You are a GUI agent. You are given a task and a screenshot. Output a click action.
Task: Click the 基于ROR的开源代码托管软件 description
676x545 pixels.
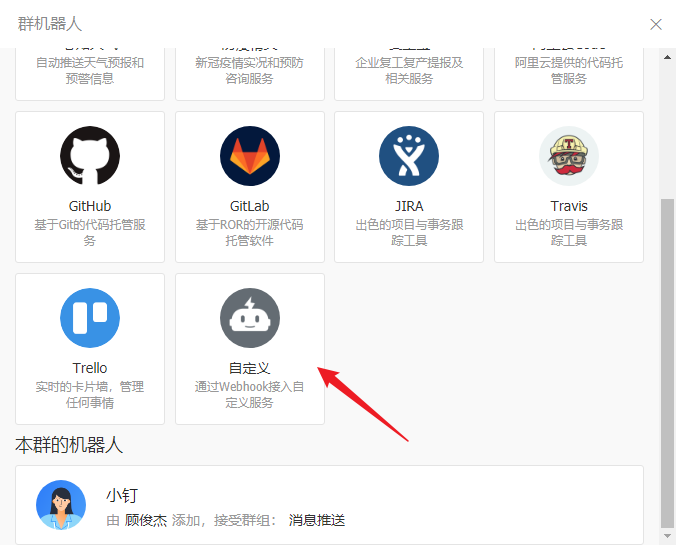pos(250,232)
